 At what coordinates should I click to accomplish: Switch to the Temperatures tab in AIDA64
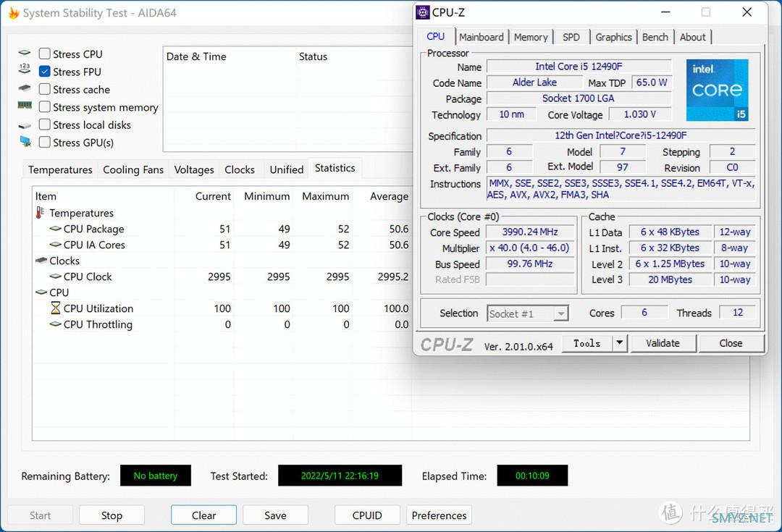[60, 170]
